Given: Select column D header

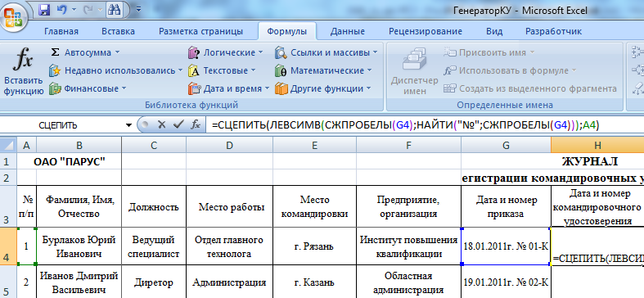Looking at the screenshot, I should pos(229,145).
